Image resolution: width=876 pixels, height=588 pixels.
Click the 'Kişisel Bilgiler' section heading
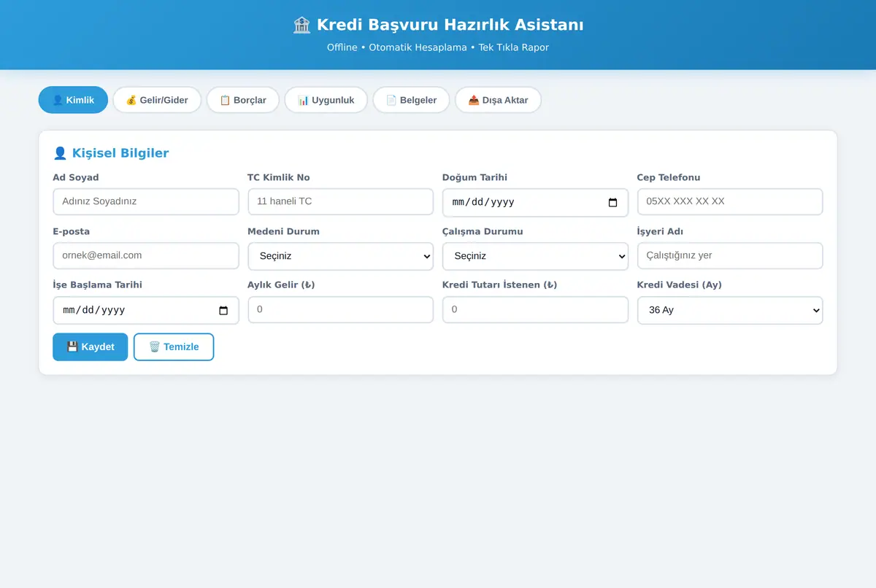tap(120, 153)
